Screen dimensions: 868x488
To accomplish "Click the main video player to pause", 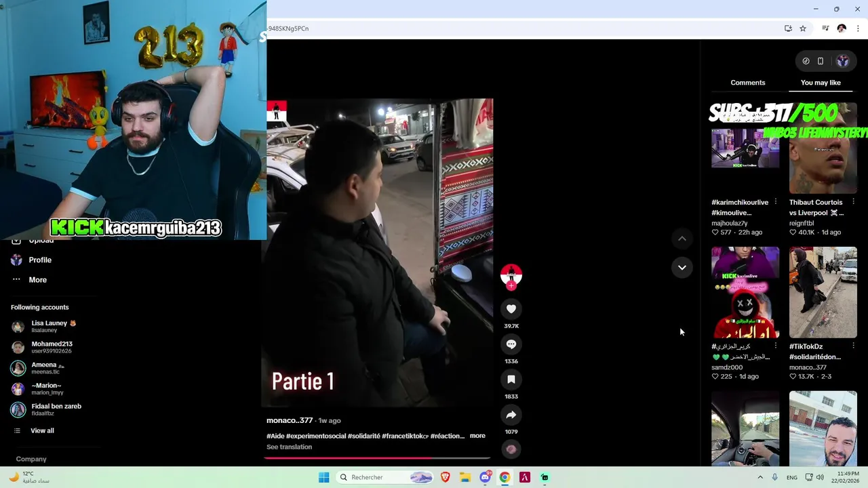I will 377,252.
